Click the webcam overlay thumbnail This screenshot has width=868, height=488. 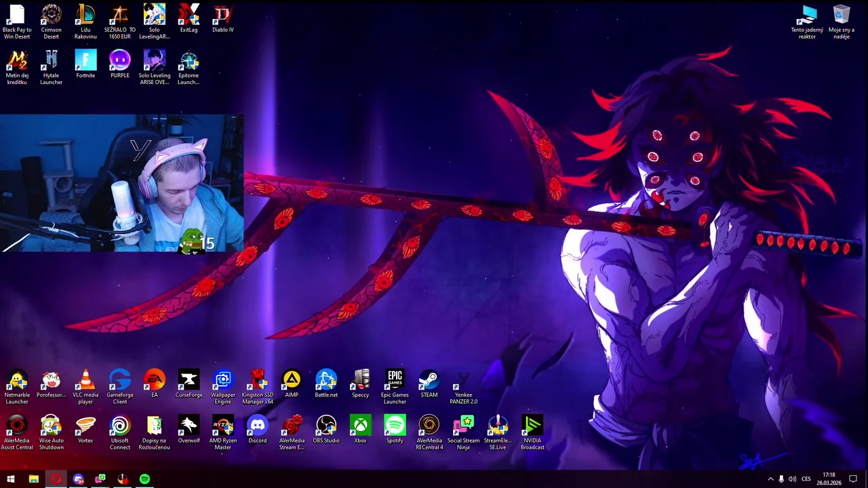(121, 183)
